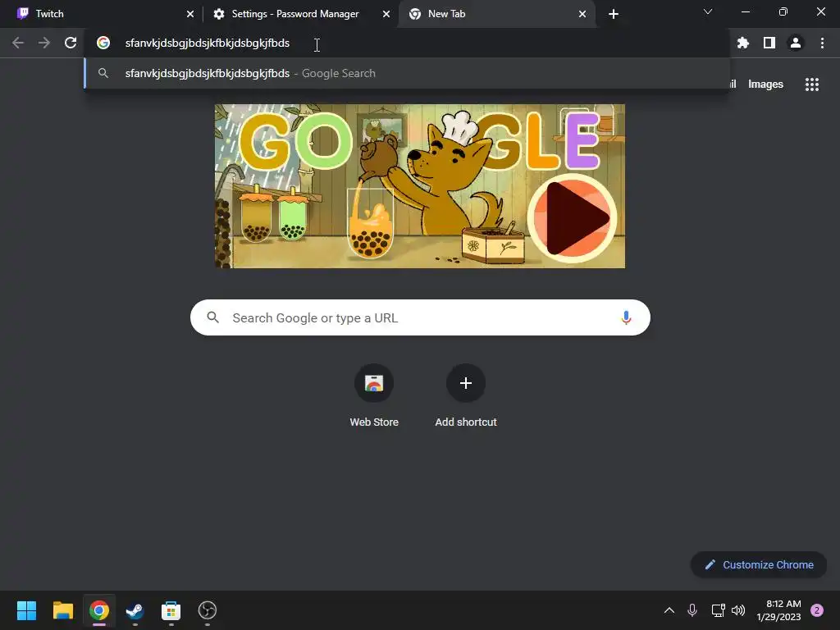
Task: Open Steam from the taskbar
Action: 135,610
